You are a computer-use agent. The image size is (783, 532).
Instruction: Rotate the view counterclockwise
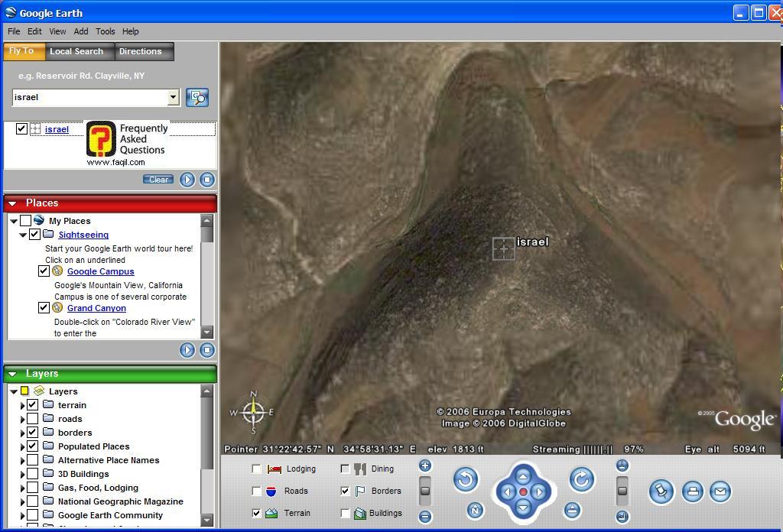point(465,480)
